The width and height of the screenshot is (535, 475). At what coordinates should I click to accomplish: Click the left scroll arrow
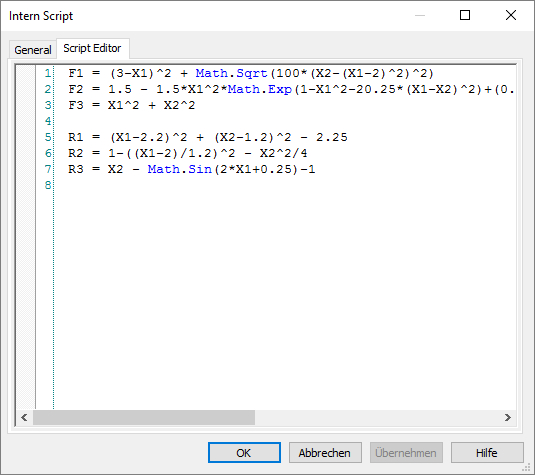point(24,417)
